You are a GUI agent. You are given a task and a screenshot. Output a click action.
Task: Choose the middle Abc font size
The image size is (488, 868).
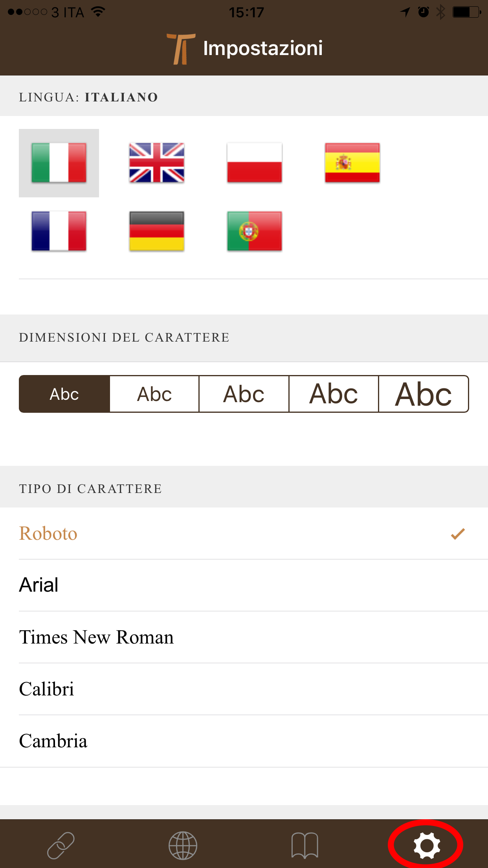click(244, 394)
